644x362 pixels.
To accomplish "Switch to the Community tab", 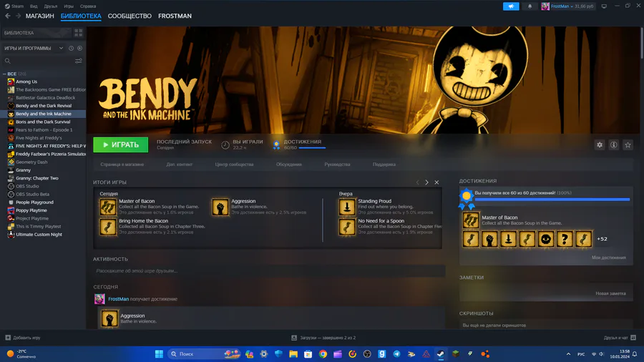I will click(130, 16).
